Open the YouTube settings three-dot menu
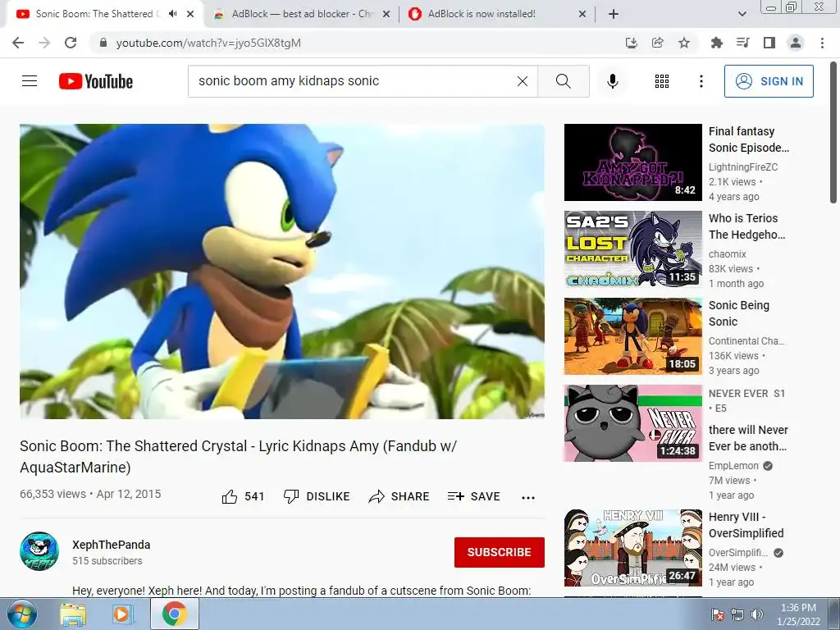The width and height of the screenshot is (840, 630). coord(701,81)
